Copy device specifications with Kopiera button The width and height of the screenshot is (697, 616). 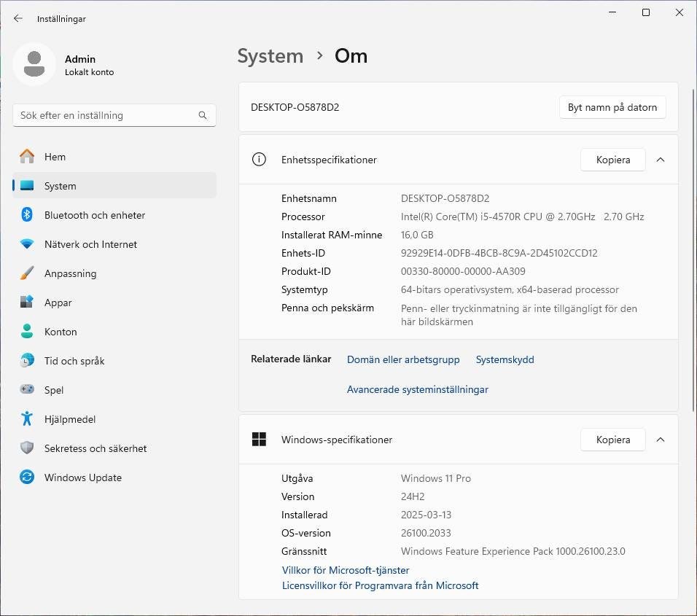(612, 160)
